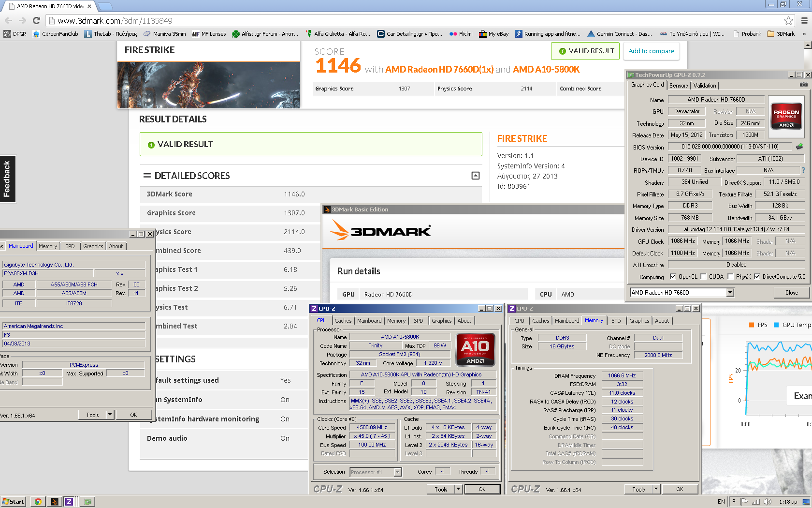Viewport: 812px width, 508px height.
Task: Click the Action Center flag tray icon
Action: (744, 502)
